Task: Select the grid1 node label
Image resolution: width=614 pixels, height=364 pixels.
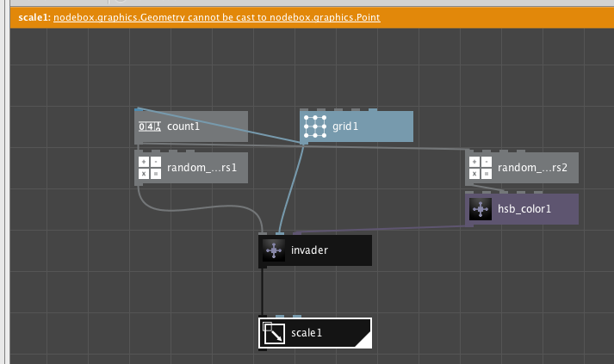Action: (x=345, y=126)
